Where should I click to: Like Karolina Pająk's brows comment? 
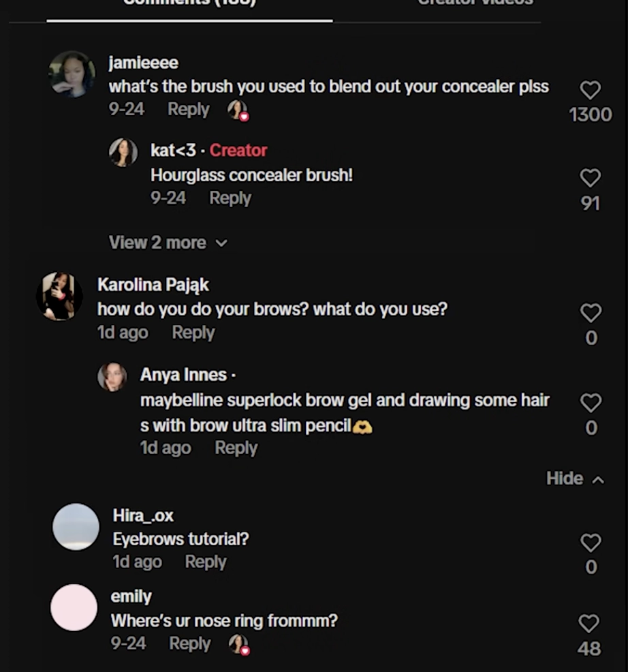pyautogui.click(x=591, y=313)
